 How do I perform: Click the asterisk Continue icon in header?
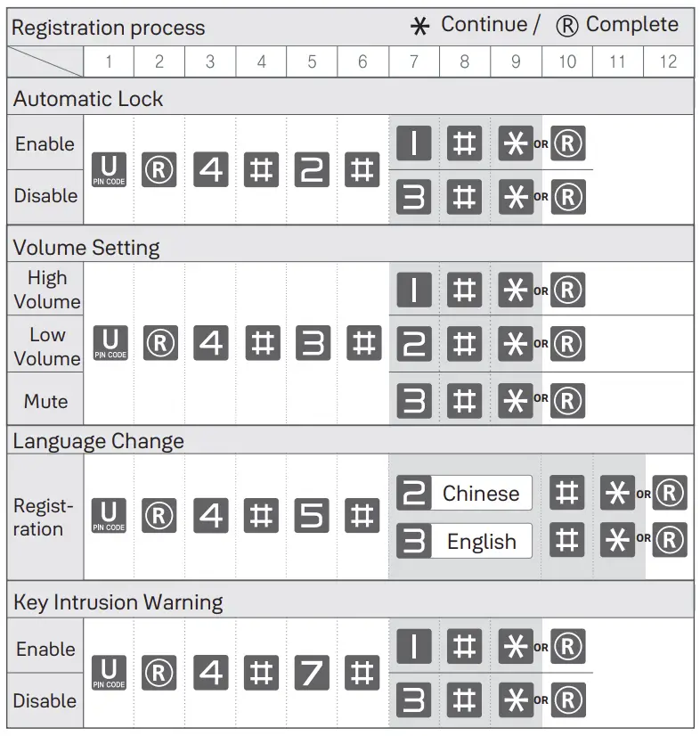click(x=419, y=27)
